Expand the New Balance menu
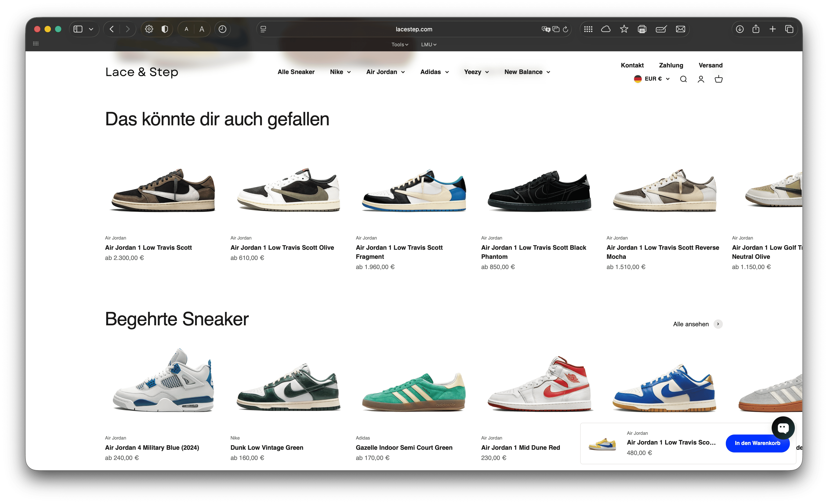This screenshot has width=828, height=504. click(527, 72)
